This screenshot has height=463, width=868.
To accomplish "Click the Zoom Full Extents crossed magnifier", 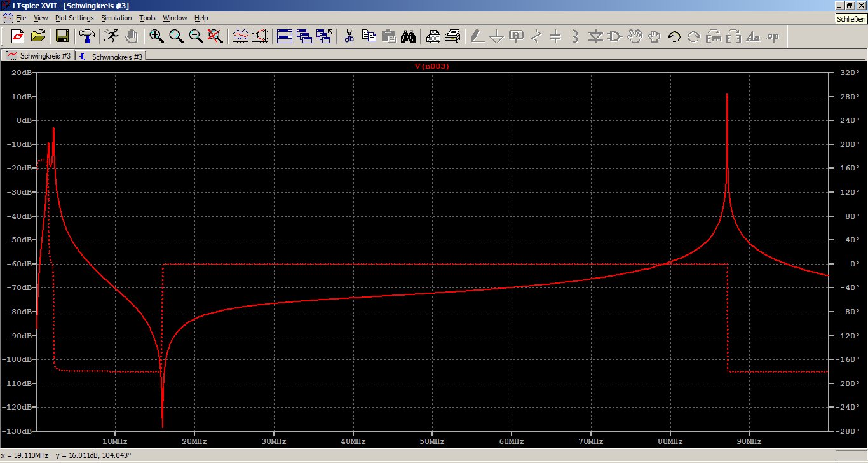I will coord(215,36).
